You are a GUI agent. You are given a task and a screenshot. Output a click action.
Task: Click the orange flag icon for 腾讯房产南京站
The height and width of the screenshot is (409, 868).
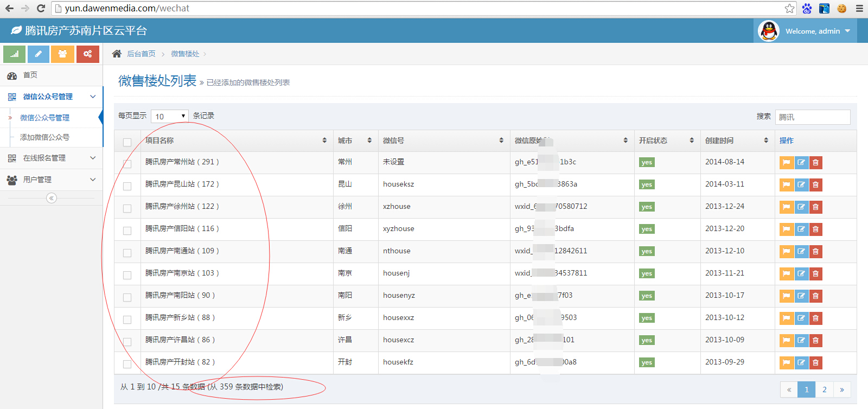click(787, 273)
